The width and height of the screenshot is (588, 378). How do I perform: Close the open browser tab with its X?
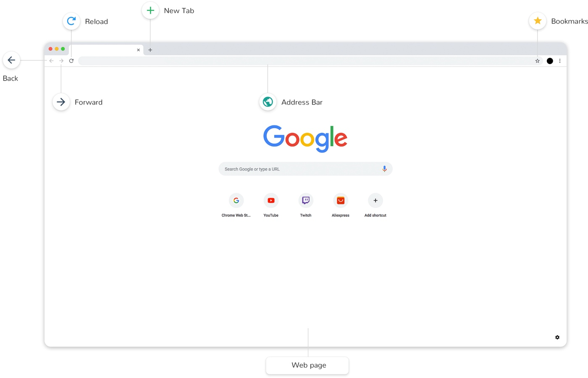(138, 50)
